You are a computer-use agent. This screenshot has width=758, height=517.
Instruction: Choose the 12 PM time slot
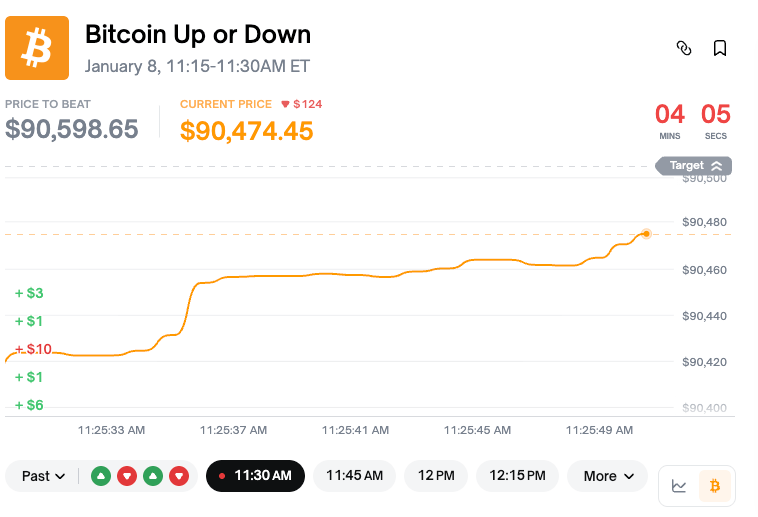click(436, 476)
